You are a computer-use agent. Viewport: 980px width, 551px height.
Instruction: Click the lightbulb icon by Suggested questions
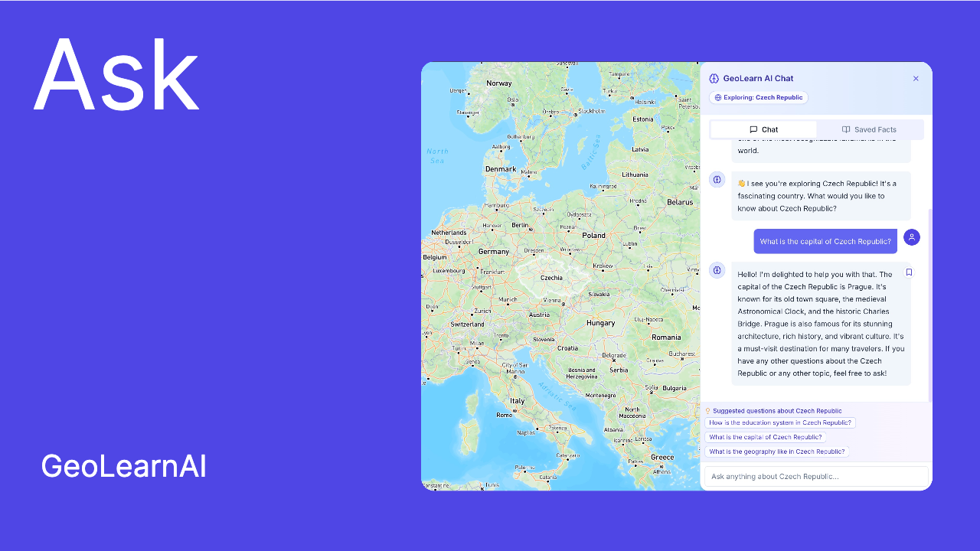(707, 411)
